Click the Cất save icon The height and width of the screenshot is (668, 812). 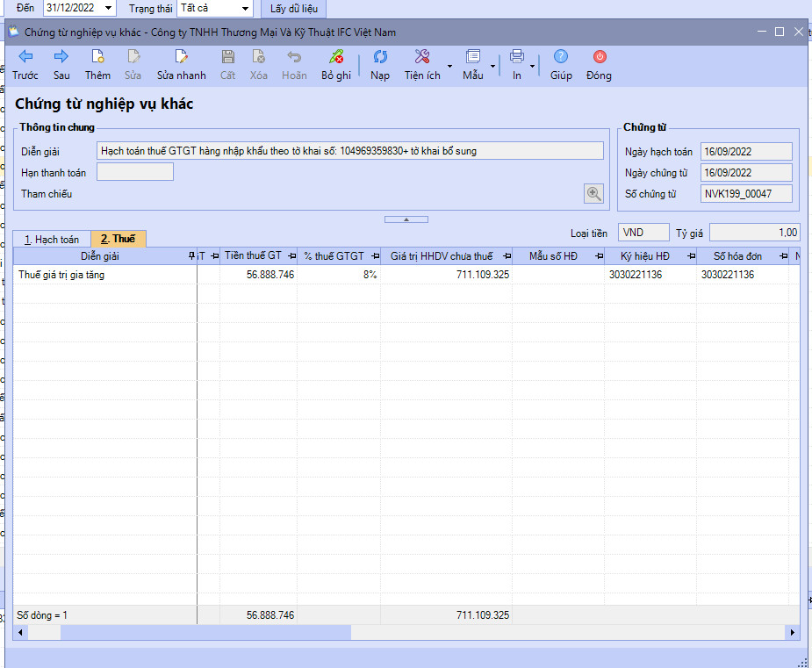click(x=228, y=56)
